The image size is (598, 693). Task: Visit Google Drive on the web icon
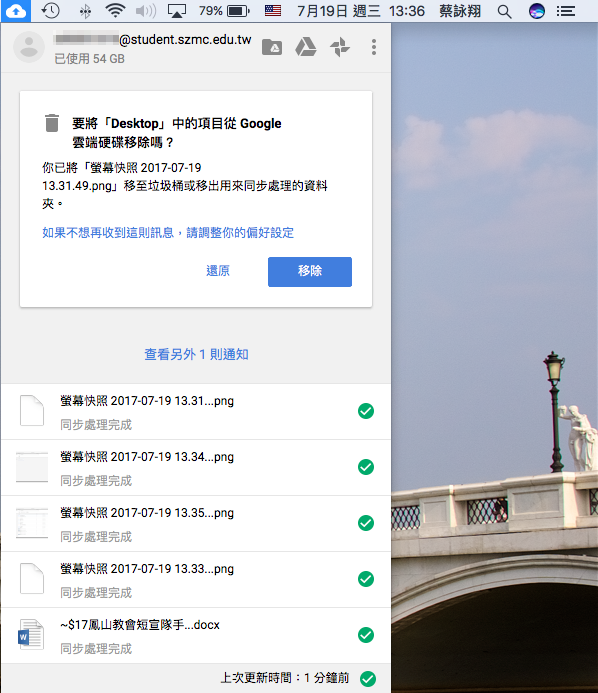click(306, 47)
